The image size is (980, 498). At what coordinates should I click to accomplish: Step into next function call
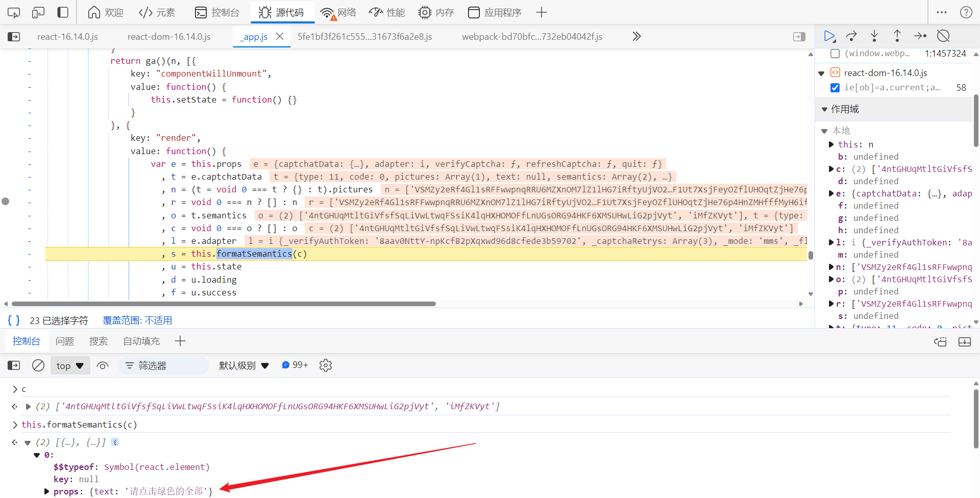(874, 36)
